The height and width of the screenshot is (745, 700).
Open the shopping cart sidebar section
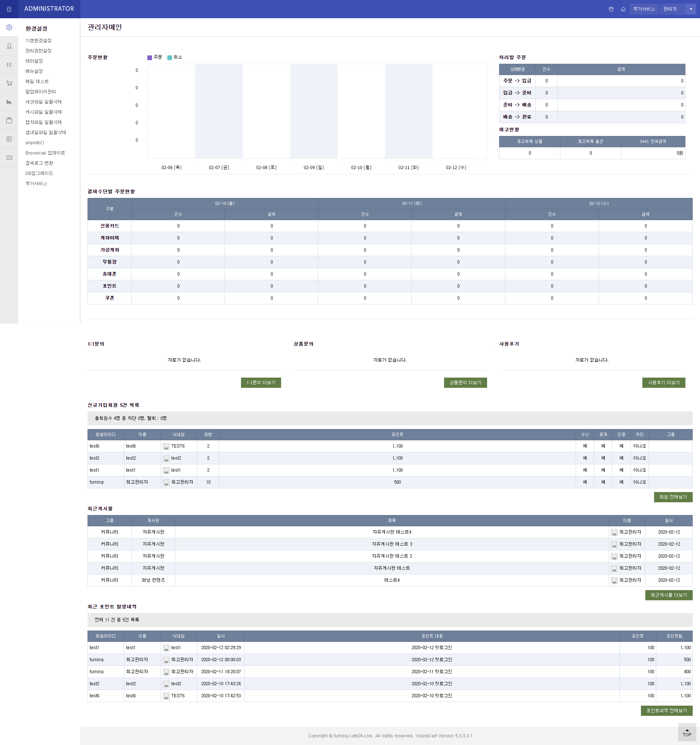point(9,83)
